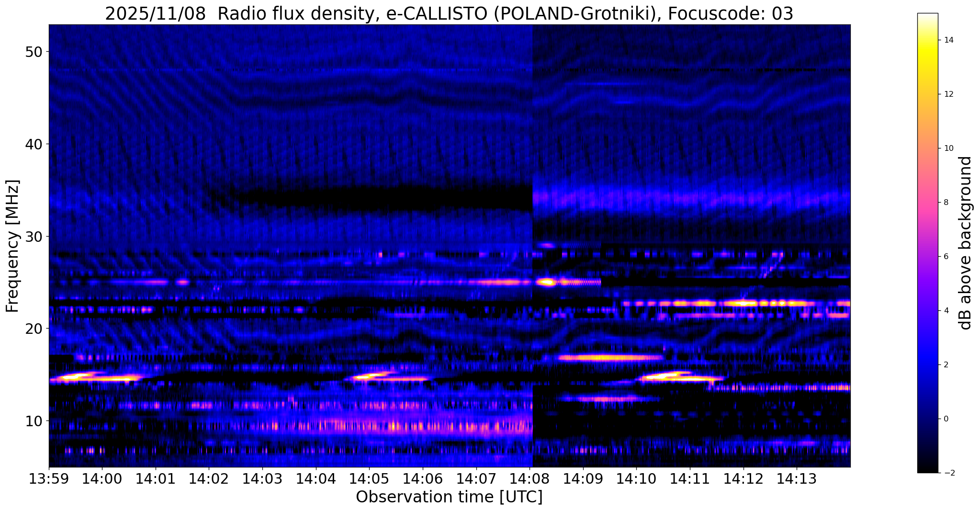980x511 pixels.
Task: Click the 14:07 time tick label
Action: click(x=476, y=479)
